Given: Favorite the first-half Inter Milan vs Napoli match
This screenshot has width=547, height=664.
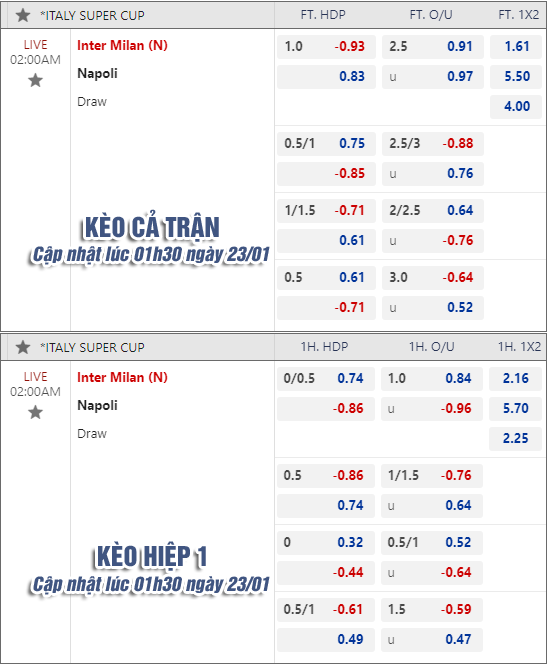Looking at the screenshot, I should click(x=36, y=412).
